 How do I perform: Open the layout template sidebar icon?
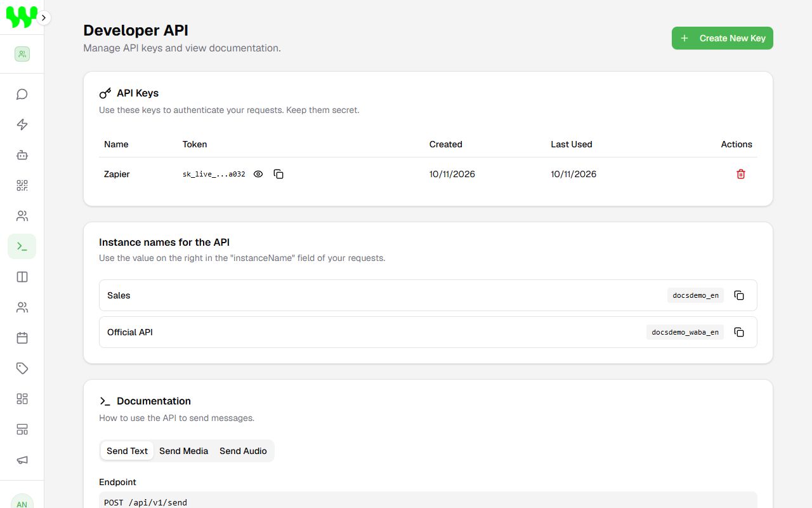(x=22, y=429)
